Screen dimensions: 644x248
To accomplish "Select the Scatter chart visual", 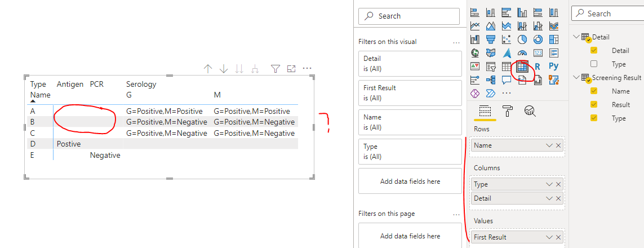I will (x=506, y=39).
